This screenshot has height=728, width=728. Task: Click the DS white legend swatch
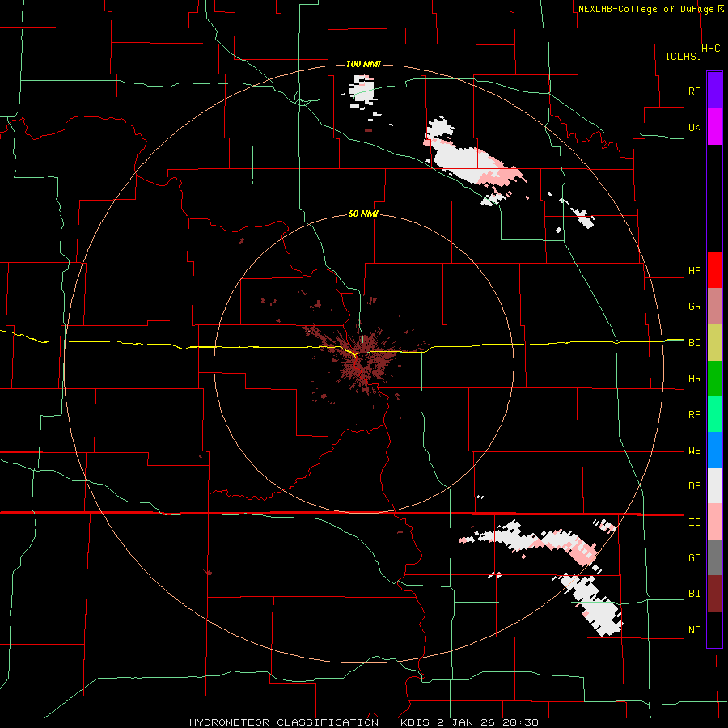[714, 485]
